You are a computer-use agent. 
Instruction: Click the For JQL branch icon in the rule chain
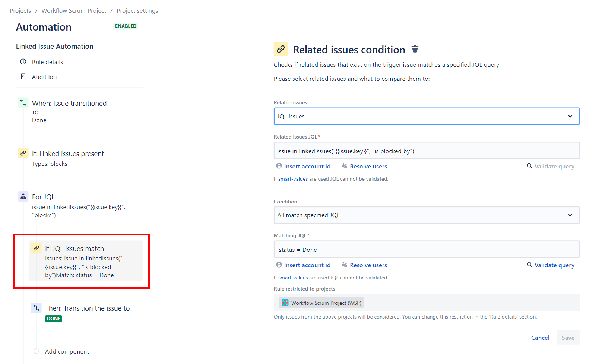click(x=23, y=196)
